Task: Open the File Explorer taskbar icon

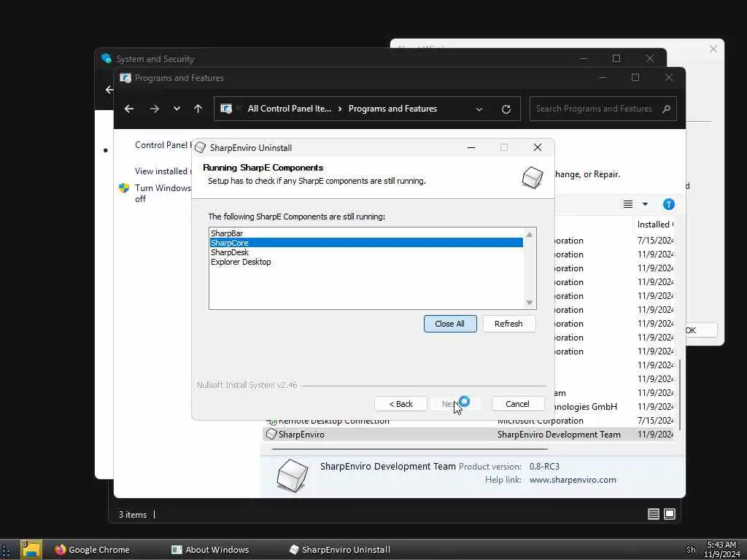Action: [x=31, y=550]
